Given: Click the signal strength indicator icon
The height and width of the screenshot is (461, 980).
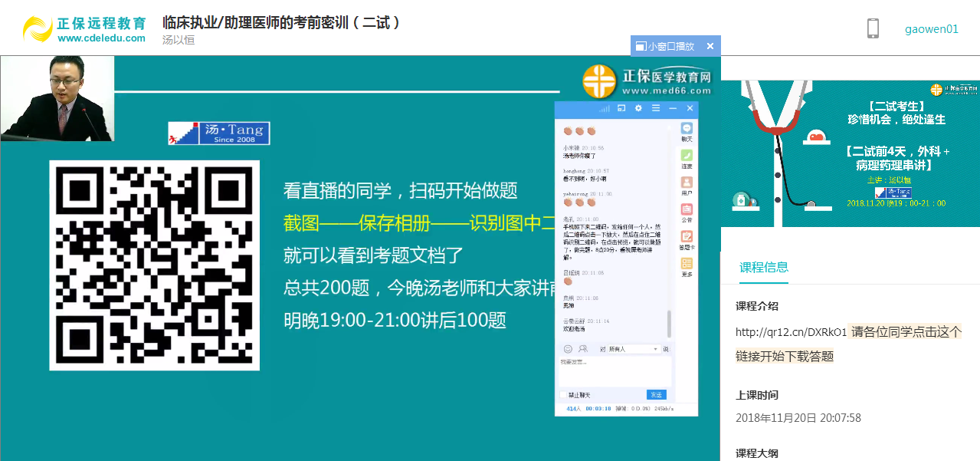Looking at the screenshot, I should [x=605, y=108].
